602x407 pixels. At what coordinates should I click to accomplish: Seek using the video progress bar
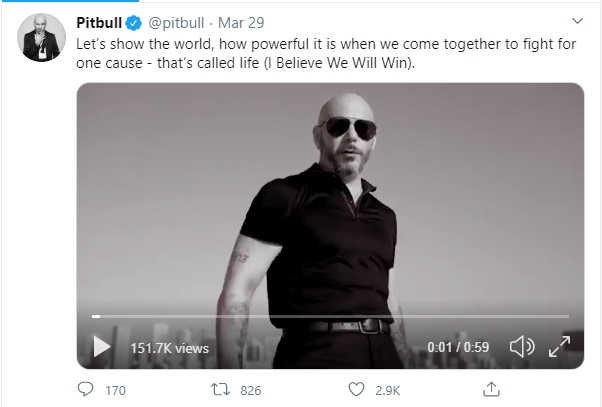(x=330, y=317)
